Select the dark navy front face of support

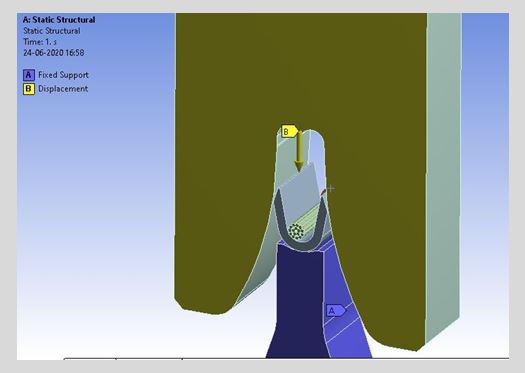[299, 301]
